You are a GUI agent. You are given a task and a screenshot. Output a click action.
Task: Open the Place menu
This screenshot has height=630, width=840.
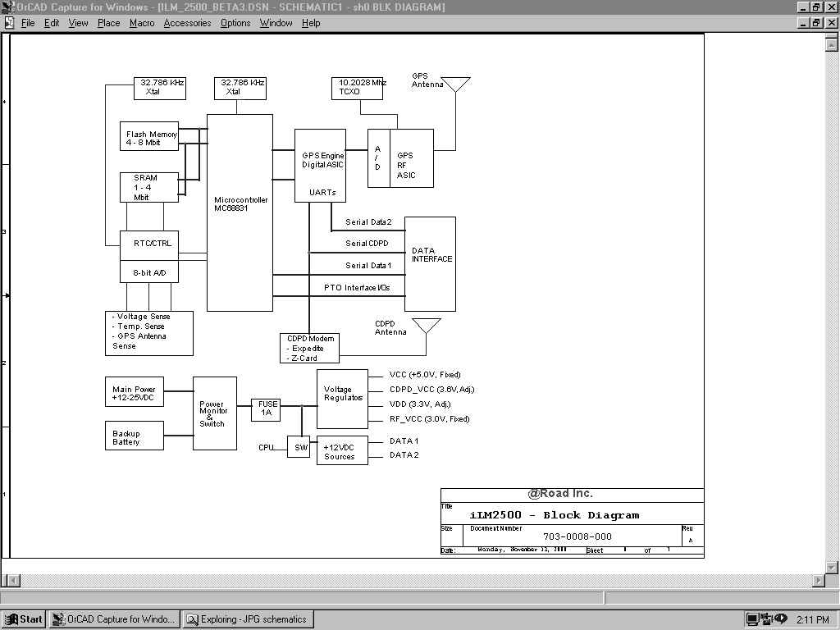point(108,23)
